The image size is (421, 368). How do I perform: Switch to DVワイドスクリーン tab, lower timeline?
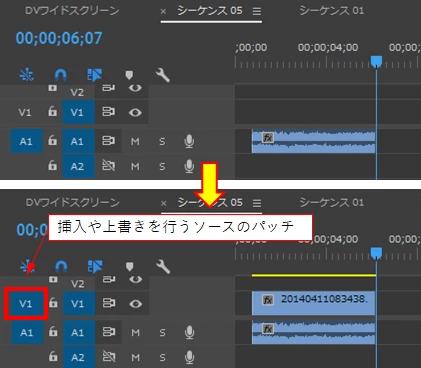click(73, 202)
